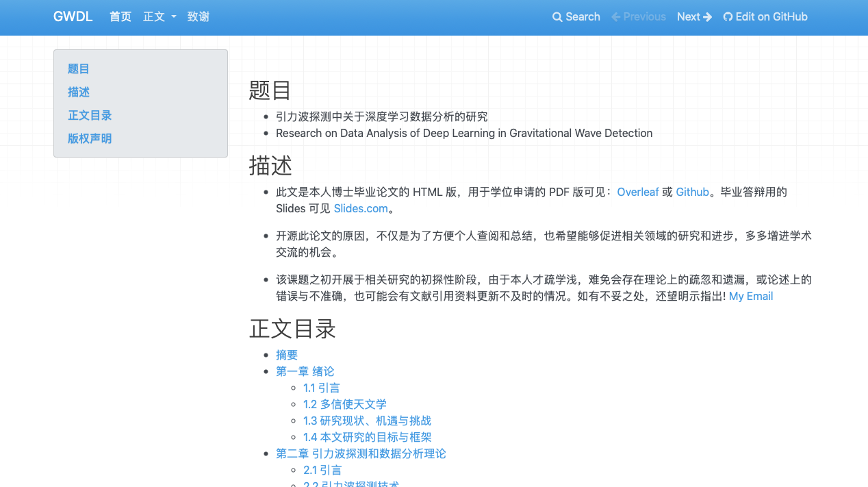
Task: Click the Previous arrow icon
Action: click(x=617, y=16)
